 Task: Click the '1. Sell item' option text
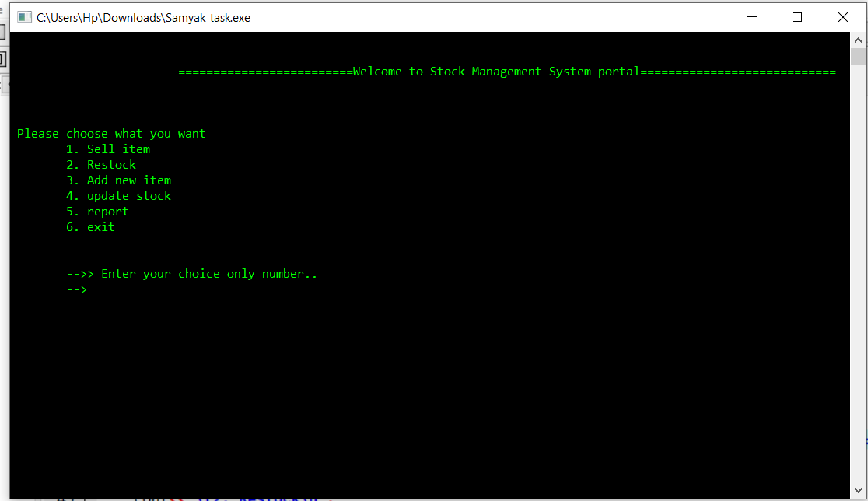point(108,149)
